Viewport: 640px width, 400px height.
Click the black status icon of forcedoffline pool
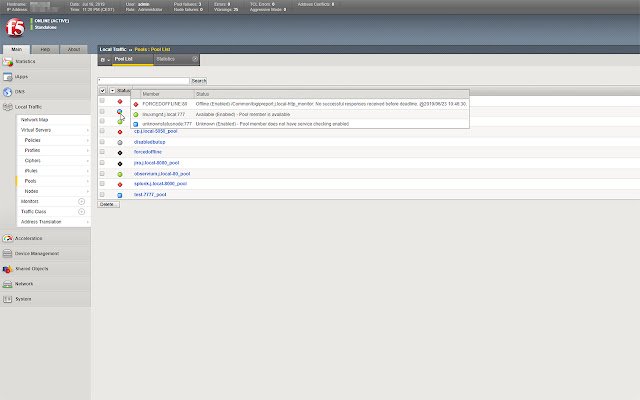120,153
